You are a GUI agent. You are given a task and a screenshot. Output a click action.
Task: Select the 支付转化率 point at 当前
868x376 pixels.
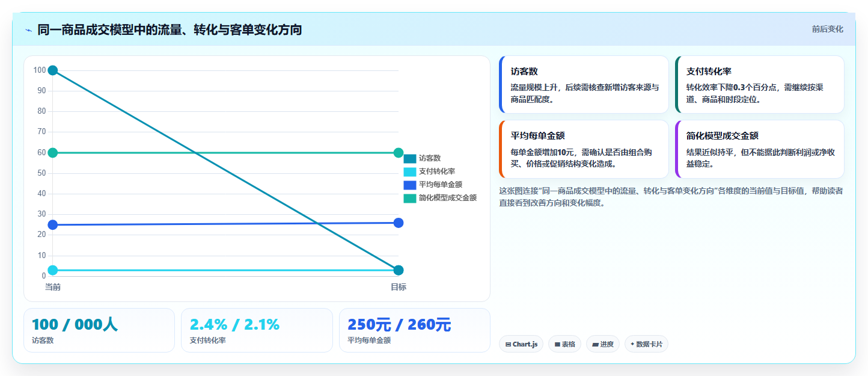coord(53,270)
